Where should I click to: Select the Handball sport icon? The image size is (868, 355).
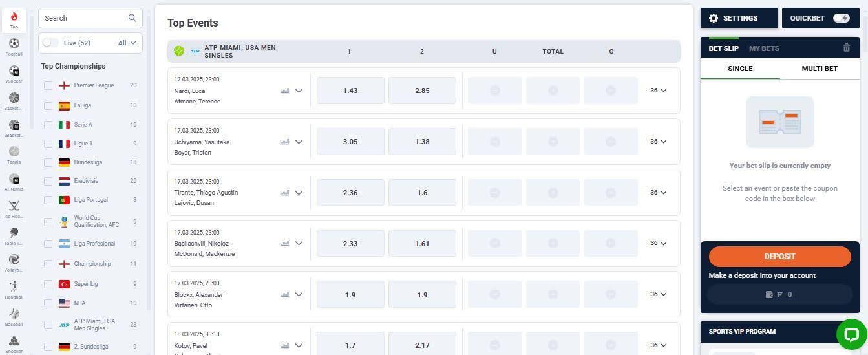tap(14, 287)
